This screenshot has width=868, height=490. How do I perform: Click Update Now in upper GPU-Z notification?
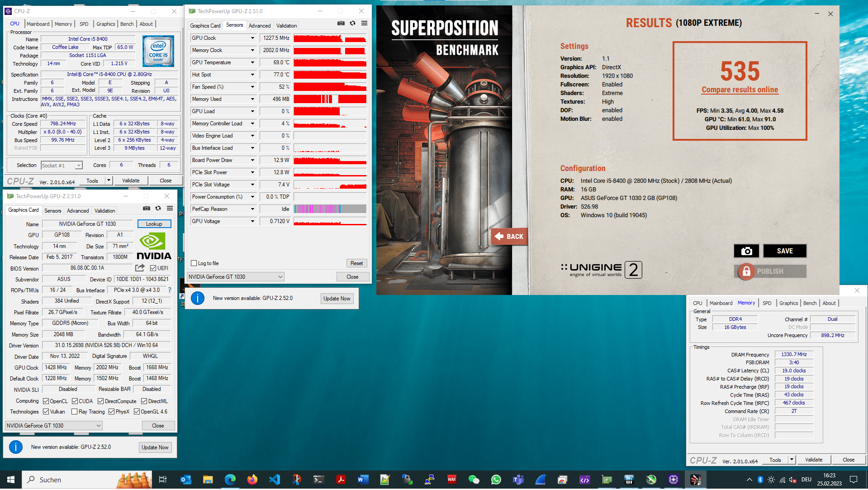[x=337, y=299]
